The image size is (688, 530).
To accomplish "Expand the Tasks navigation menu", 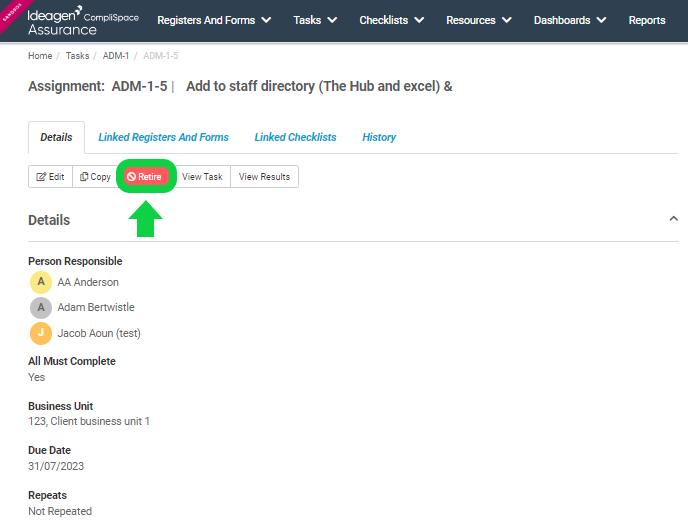I will pos(315,20).
